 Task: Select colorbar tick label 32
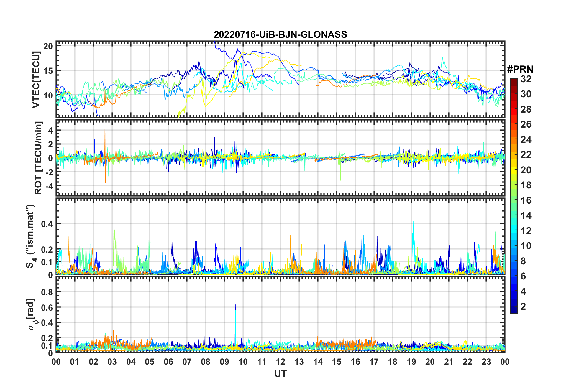(x=526, y=79)
